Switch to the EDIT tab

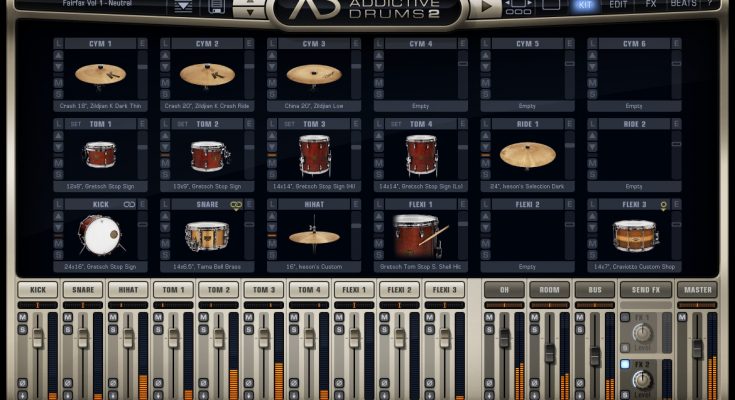(x=618, y=5)
